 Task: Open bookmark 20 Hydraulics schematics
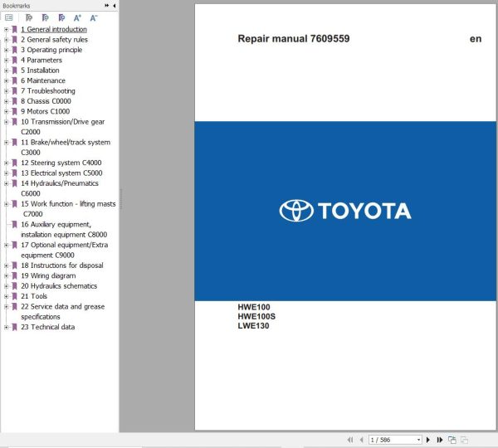tap(59, 285)
